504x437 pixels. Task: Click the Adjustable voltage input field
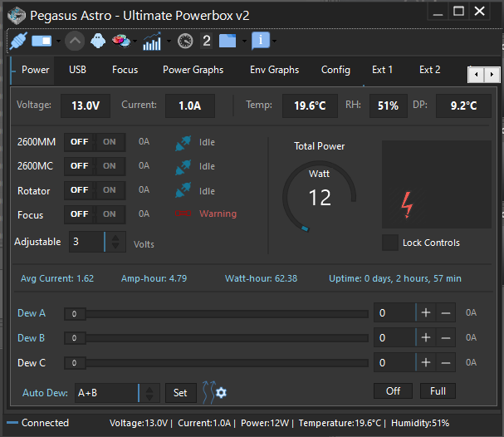(x=87, y=242)
